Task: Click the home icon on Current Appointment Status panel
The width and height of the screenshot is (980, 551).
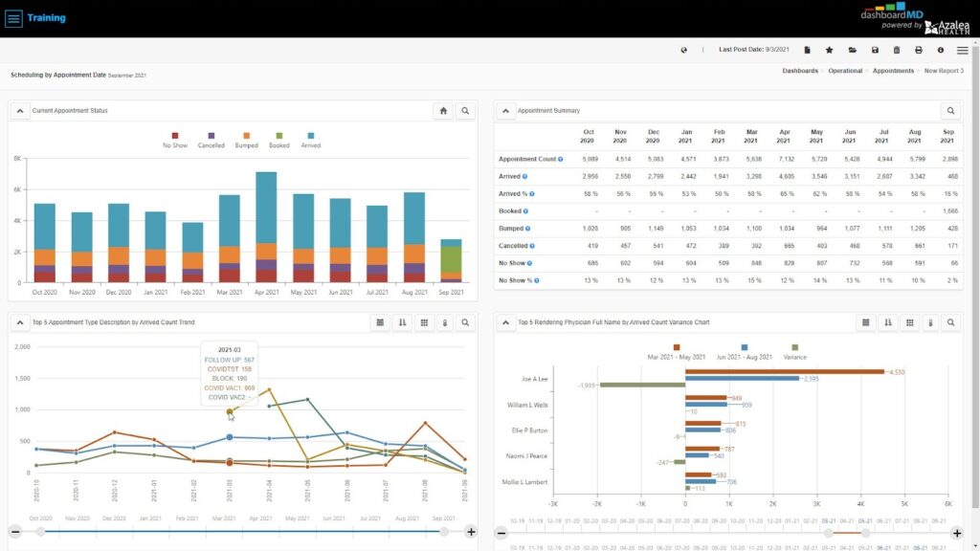Action: pos(442,110)
